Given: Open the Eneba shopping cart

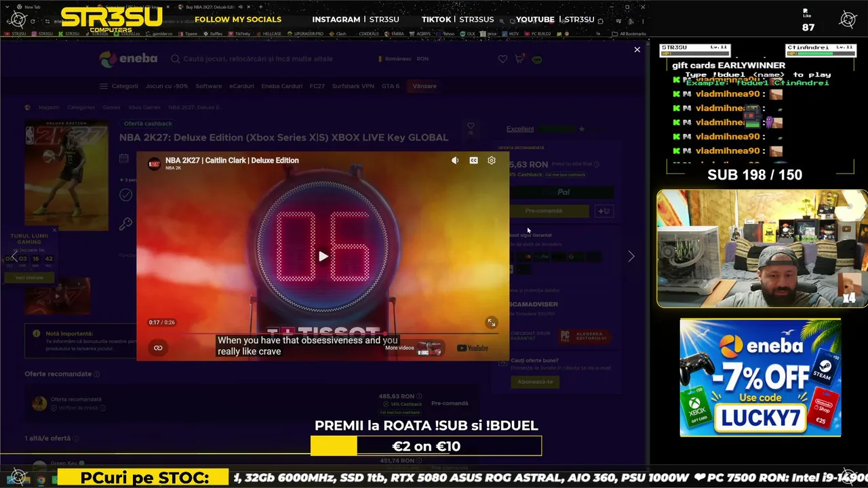Looking at the screenshot, I should tap(519, 59).
